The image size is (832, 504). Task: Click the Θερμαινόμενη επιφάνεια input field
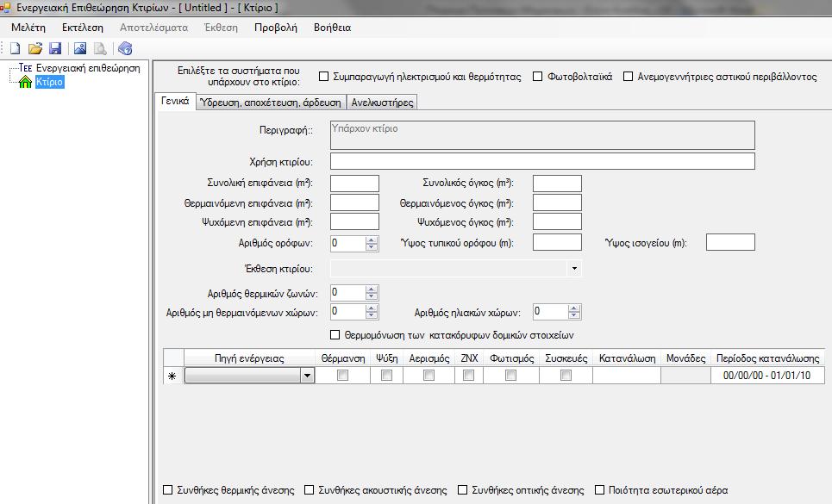354,202
